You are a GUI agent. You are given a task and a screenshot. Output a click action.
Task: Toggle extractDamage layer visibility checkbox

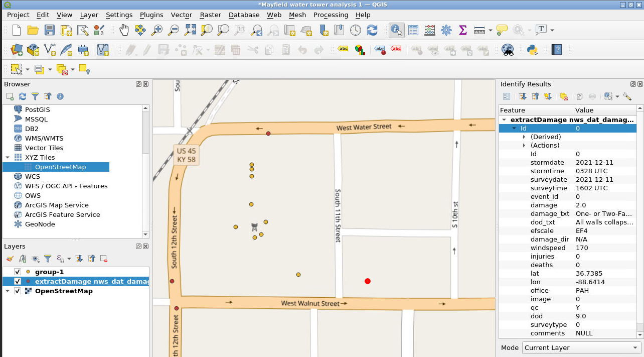[x=18, y=282]
